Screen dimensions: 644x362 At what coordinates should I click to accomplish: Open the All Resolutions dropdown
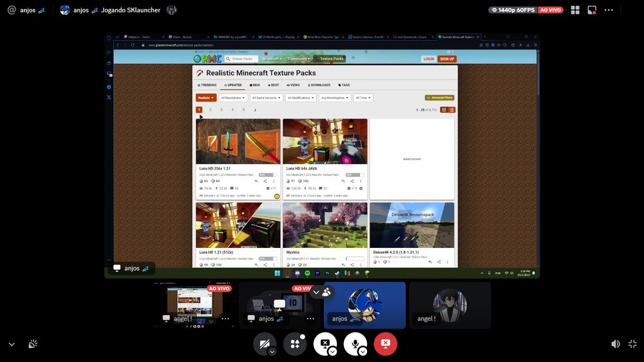233,98
